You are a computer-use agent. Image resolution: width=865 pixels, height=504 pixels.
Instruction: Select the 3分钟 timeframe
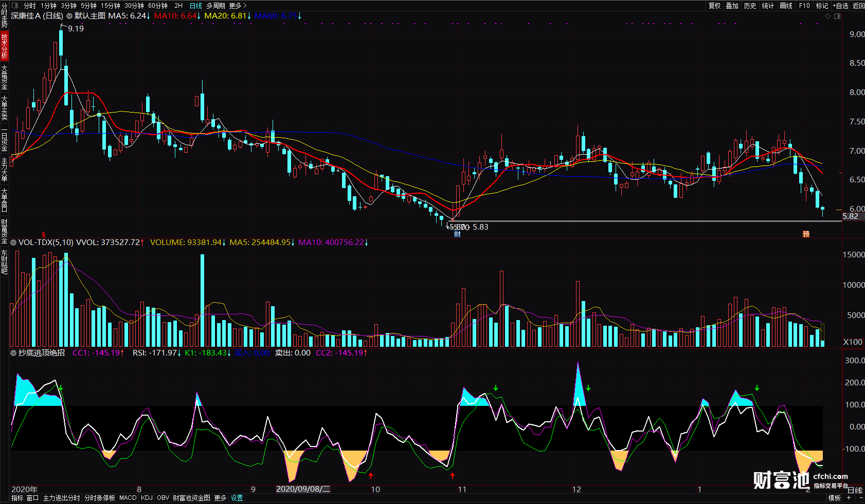(68, 6)
